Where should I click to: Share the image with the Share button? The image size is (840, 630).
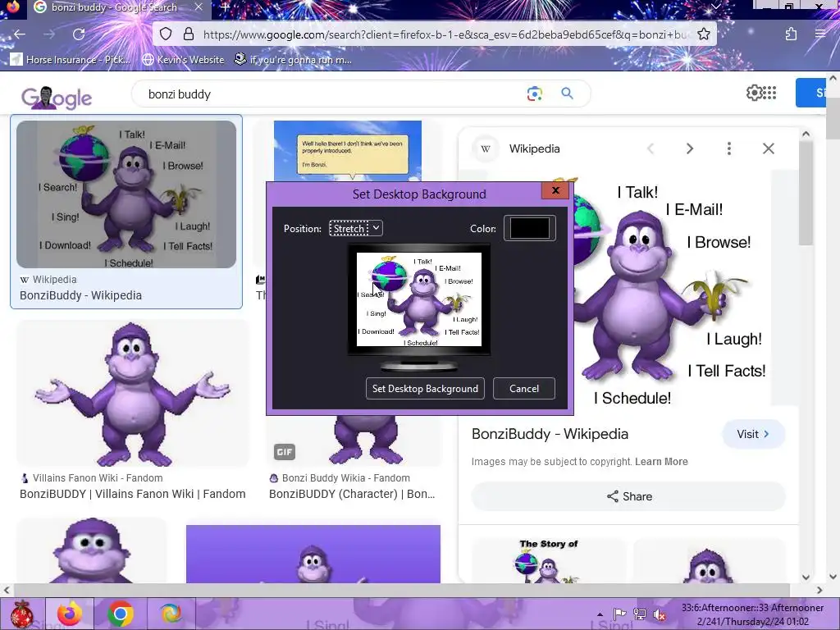tap(629, 496)
